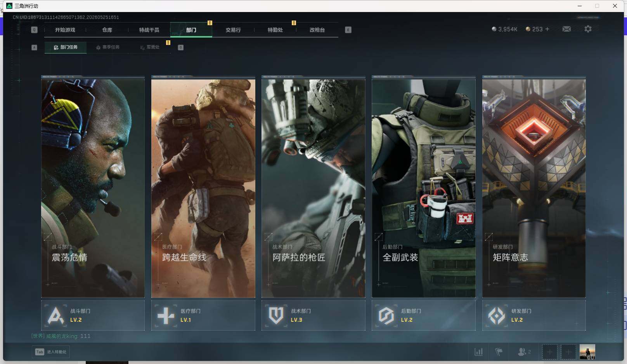Open the settings gear icon
Viewport: 627px width, 364px height.
[588, 29]
